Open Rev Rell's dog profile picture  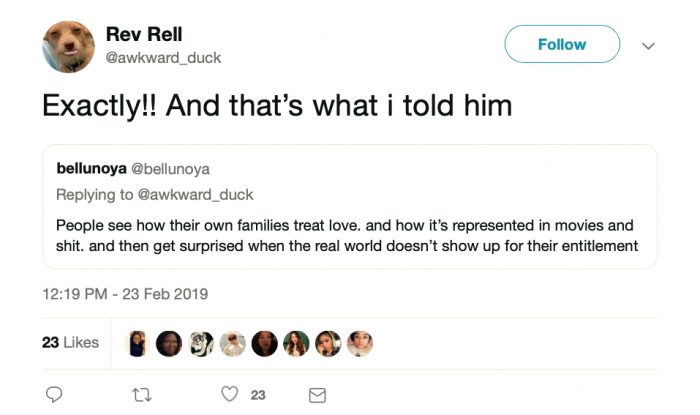(x=70, y=47)
